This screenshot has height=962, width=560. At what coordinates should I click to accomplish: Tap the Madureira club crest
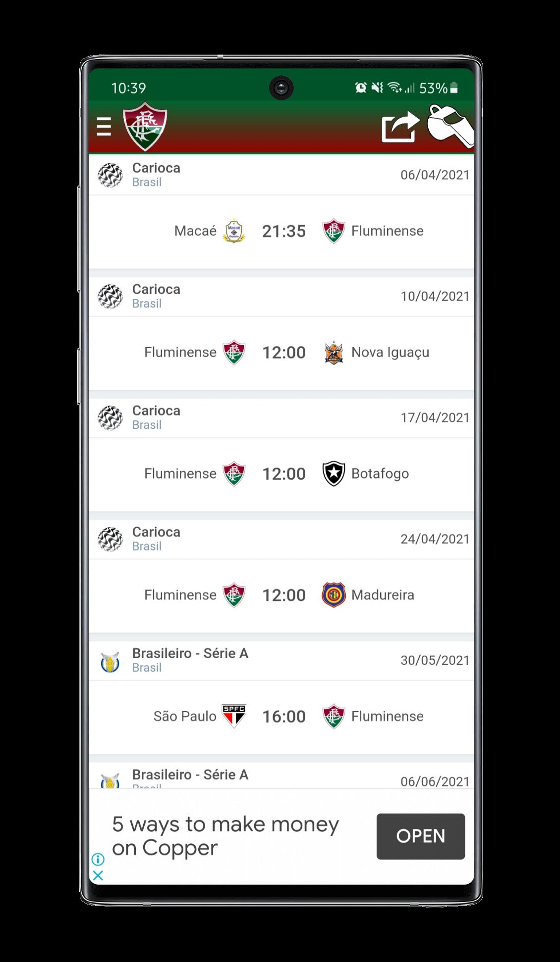click(334, 595)
